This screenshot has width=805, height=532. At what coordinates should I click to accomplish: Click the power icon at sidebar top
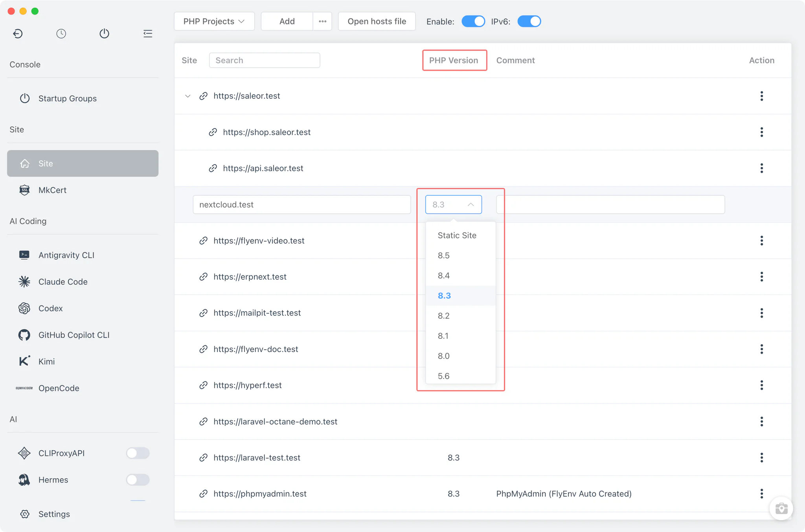tap(104, 34)
